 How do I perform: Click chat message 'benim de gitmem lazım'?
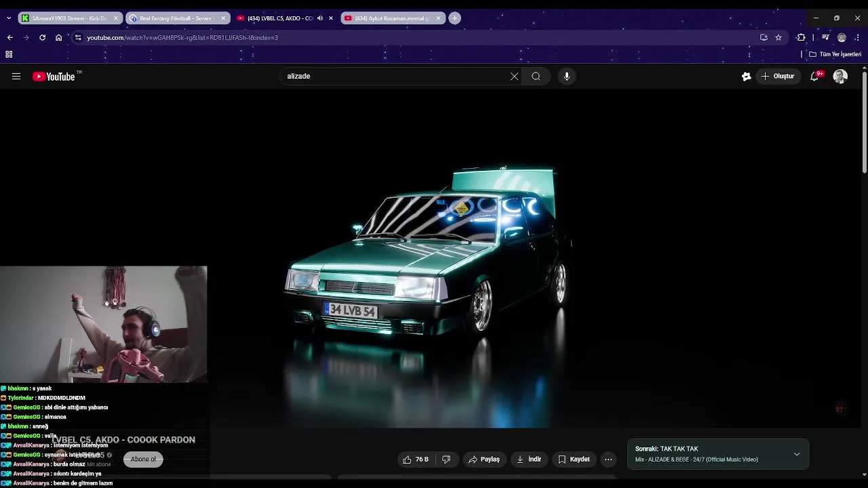point(83,483)
